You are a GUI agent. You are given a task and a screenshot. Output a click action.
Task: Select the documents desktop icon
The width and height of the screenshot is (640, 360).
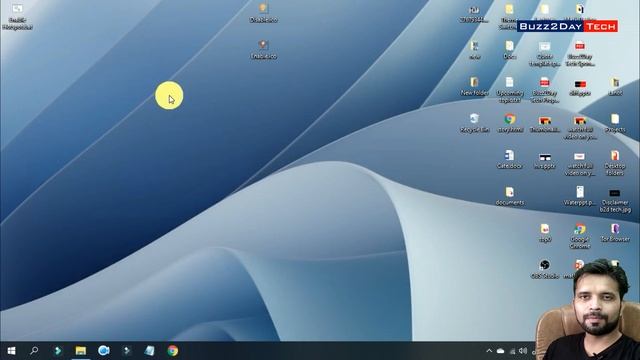point(510,196)
